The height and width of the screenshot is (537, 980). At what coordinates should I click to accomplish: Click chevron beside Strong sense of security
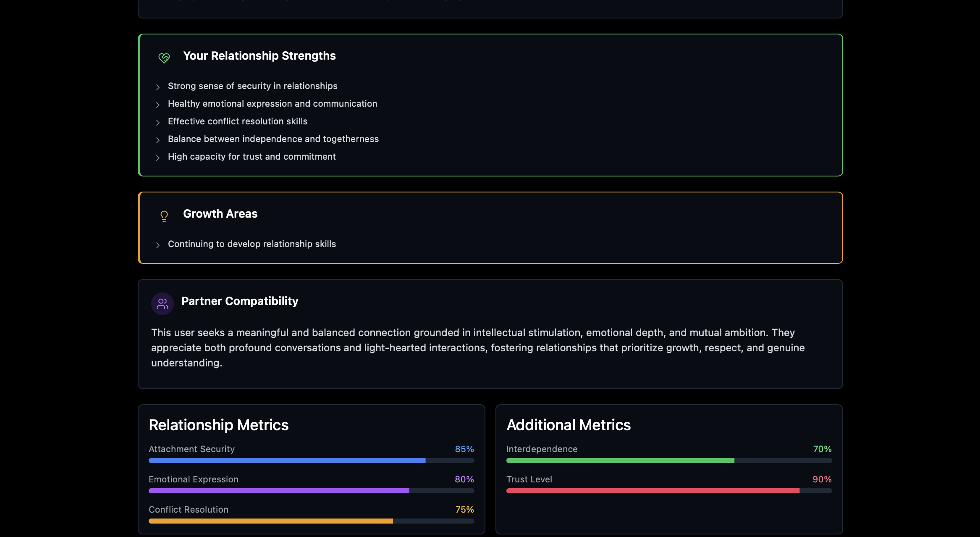(x=158, y=87)
